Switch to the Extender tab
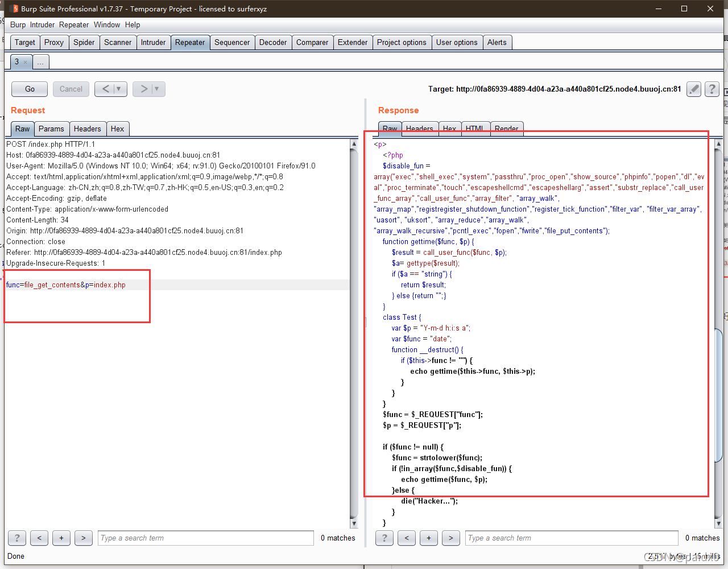 pyautogui.click(x=353, y=42)
